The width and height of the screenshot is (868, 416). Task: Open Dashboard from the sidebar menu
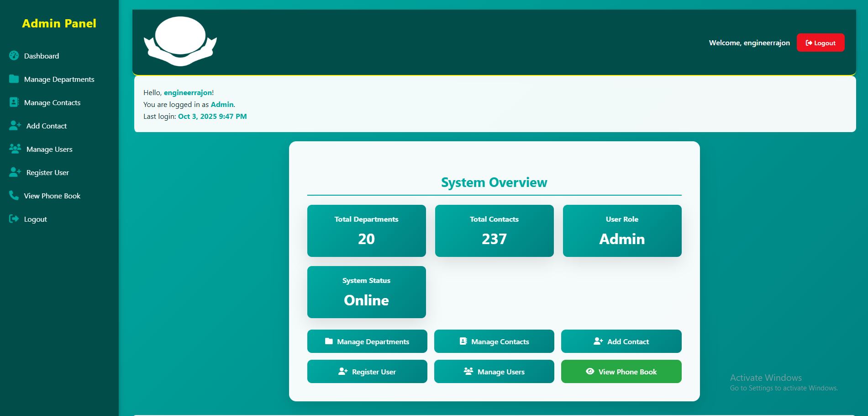pyautogui.click(x=42, y=56)
